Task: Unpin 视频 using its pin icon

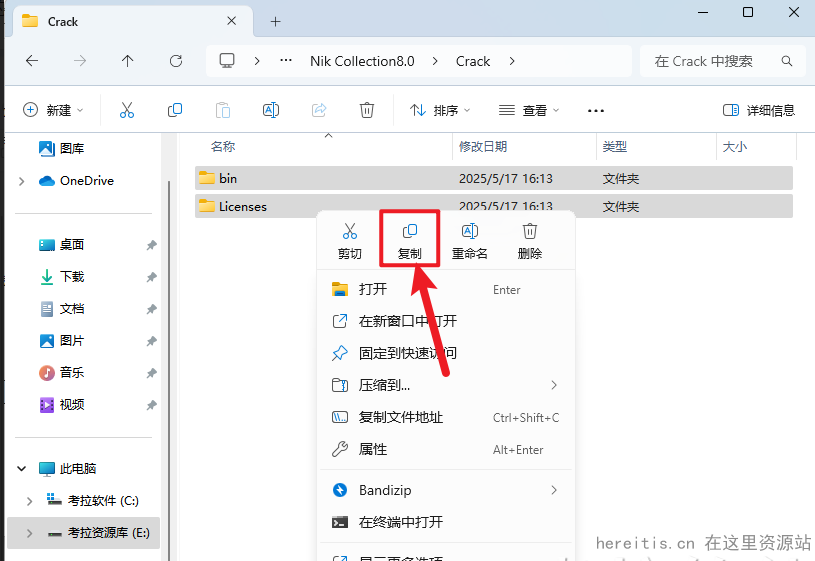Action: pyautogui.click(x=151, y=405)
